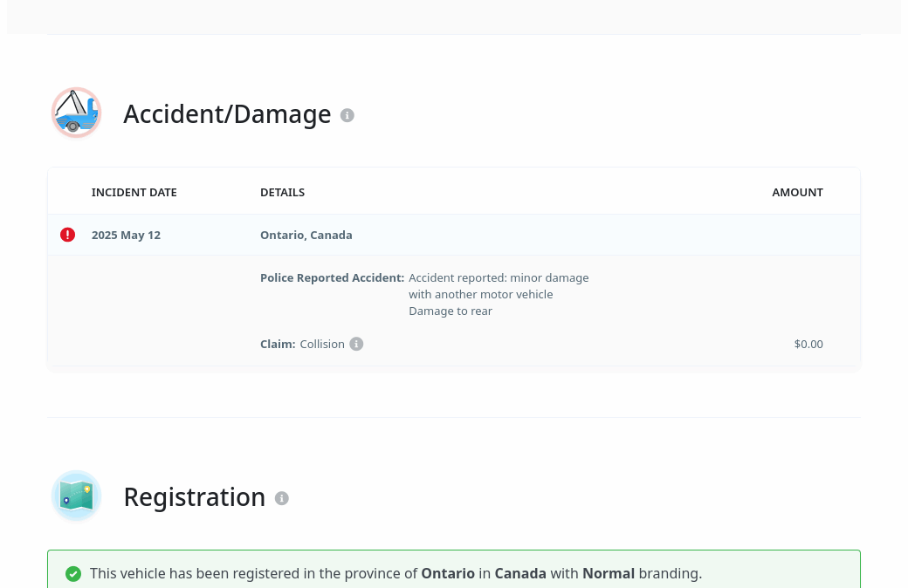Open info tooltip beside Registration heading
Viewport: 908px width, 588px height.
(x=281, y=498)
